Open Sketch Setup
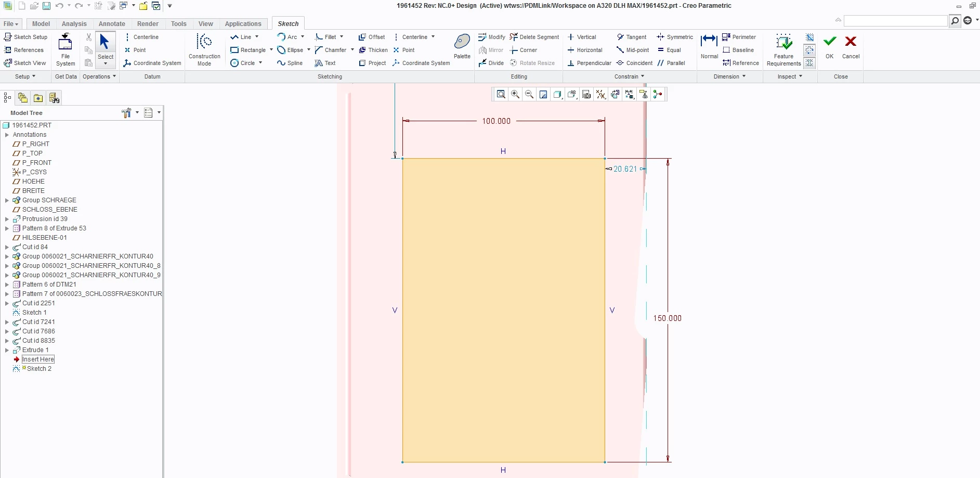Image resolution: width=980 pixels, height=478 pixels. (x=25, y=37)
